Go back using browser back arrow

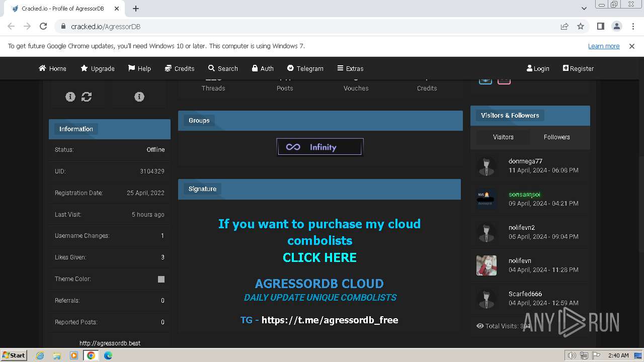11,26
